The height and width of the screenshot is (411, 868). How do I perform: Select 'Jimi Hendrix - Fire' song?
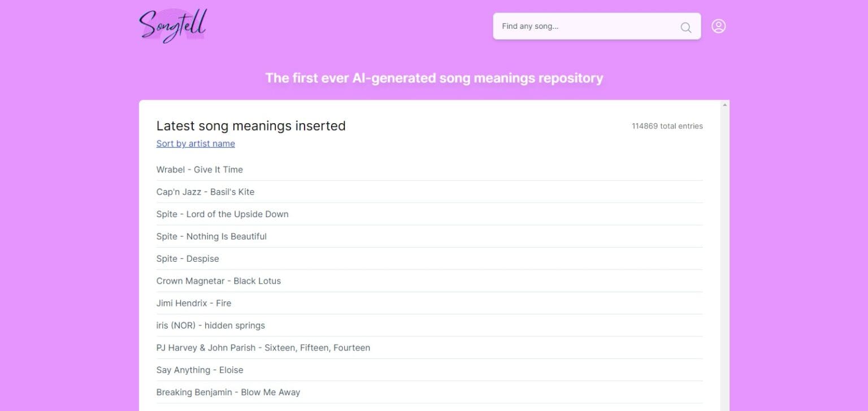(x=194, y=303)
